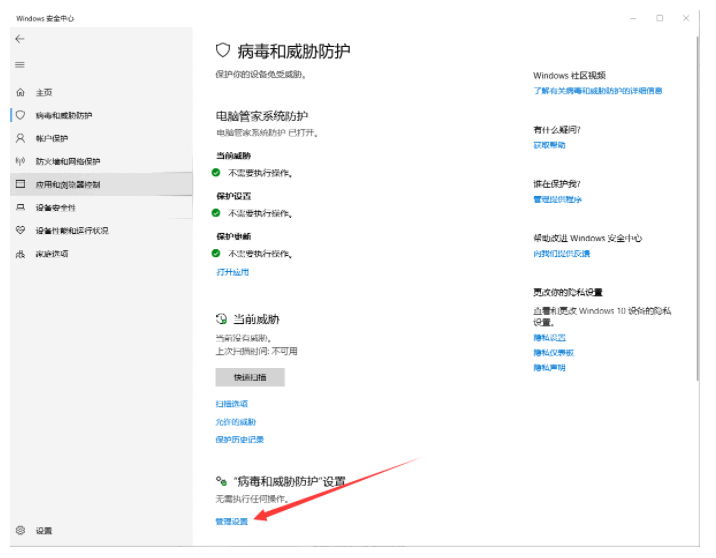
Task: Toggle the hamburger navigation menu
Action: coord(20,65)
